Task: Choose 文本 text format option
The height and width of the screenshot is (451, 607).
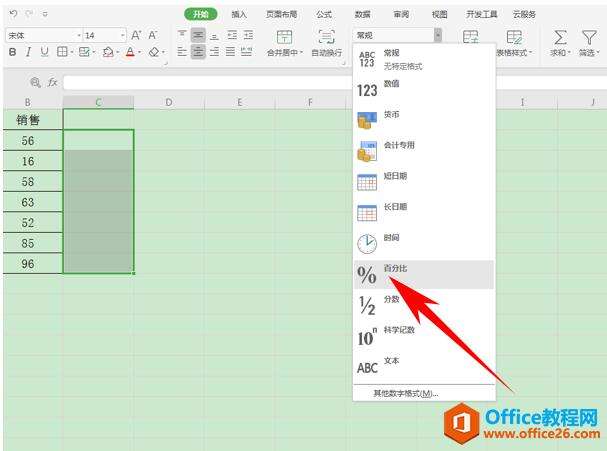Action: (424, 367)
